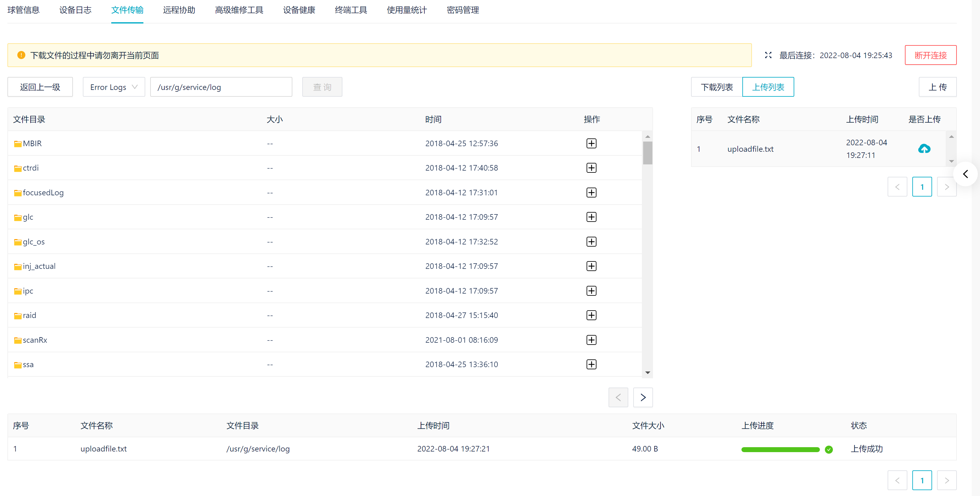The image size is (980, 496).
Task: Click the 返回上一级 button
Action: click(x=40, y=87)
